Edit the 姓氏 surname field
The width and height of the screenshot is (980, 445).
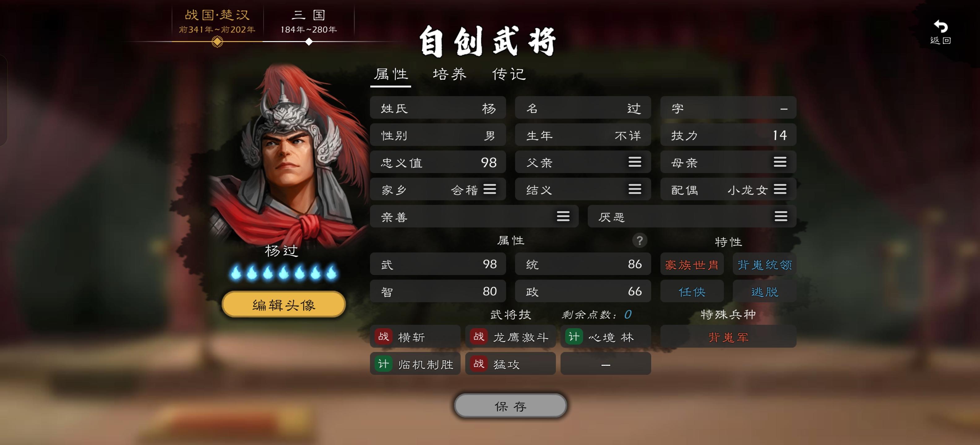438,108
